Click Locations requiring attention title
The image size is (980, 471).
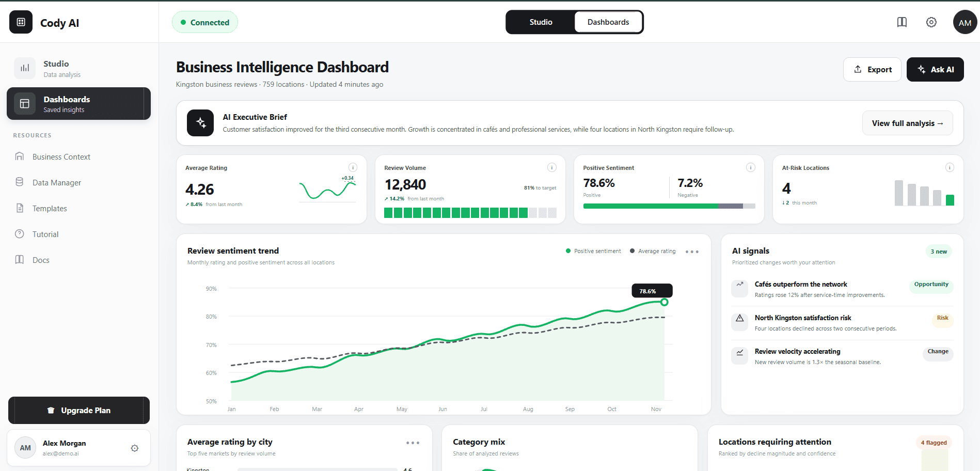(775, 442)
